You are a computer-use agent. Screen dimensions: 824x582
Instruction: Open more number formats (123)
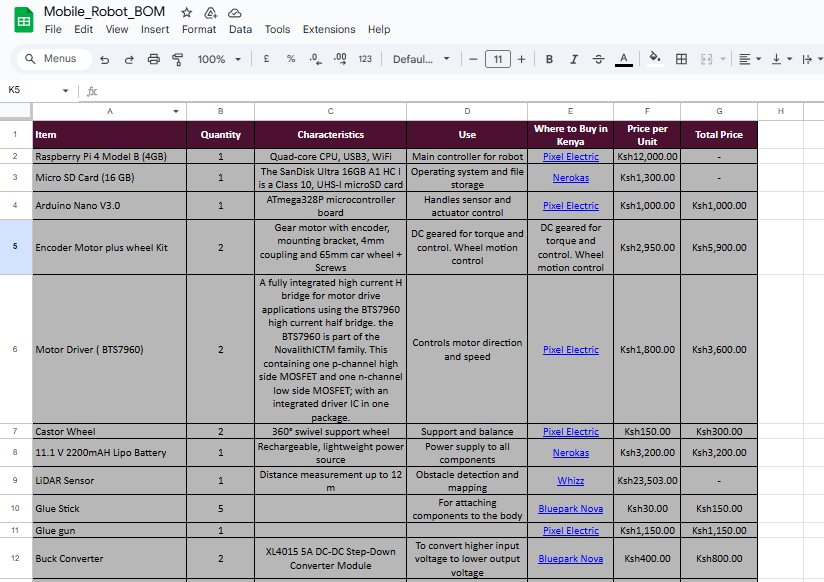(x=365, y=59)
